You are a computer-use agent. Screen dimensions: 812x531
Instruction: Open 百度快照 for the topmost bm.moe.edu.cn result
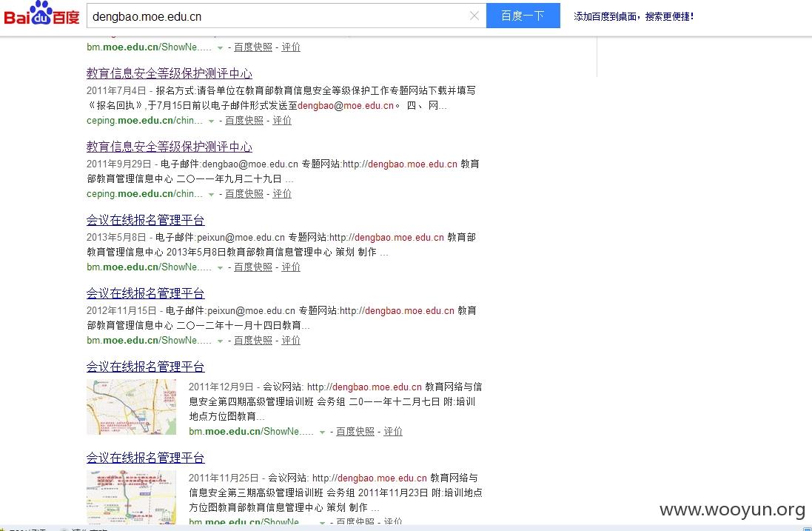click(253, 47)
